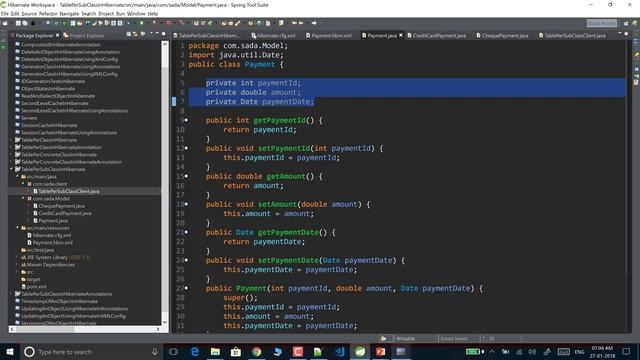The width and height of the screenshot is (640, 360).
Task: Click the Windows search box
Action: (x=91, y=351)
